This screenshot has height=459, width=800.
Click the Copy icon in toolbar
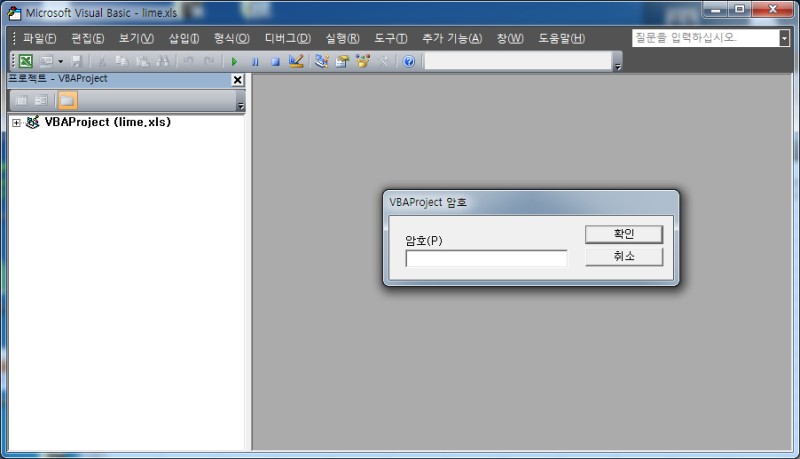click(121, 61)
